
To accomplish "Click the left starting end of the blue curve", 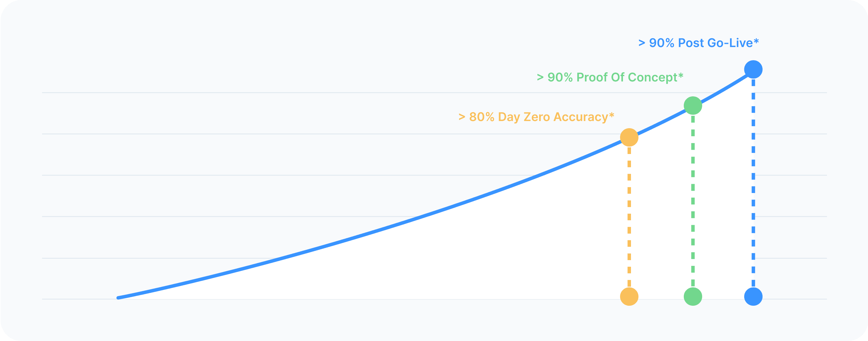I will click(x=119, y=298).
